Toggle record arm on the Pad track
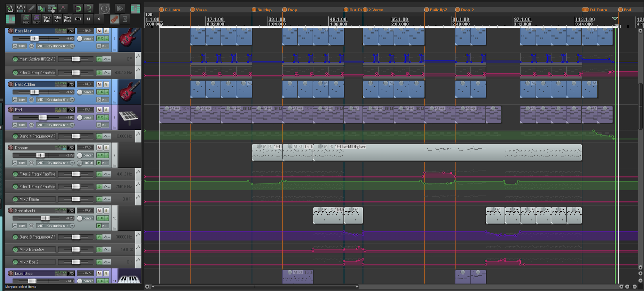 coord(11,110)
